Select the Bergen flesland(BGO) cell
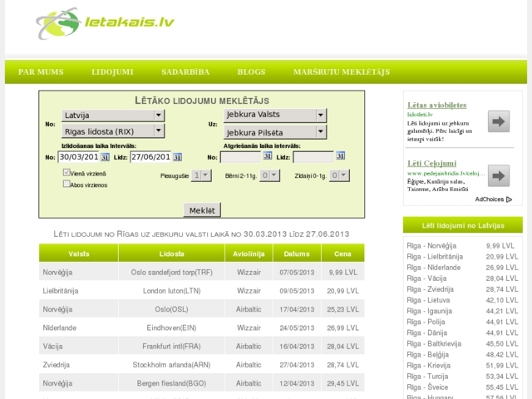This screenshot has height=399, width=532. click(172, 383)
